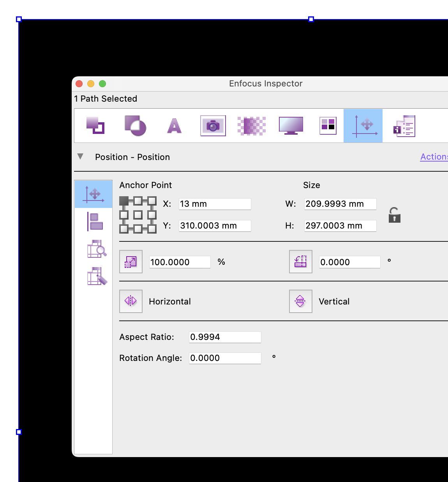Viewport: 448px width, 482px height.
Task: Switch to the page box edit sub-tab with pencil
Action: tap(97, 276)
